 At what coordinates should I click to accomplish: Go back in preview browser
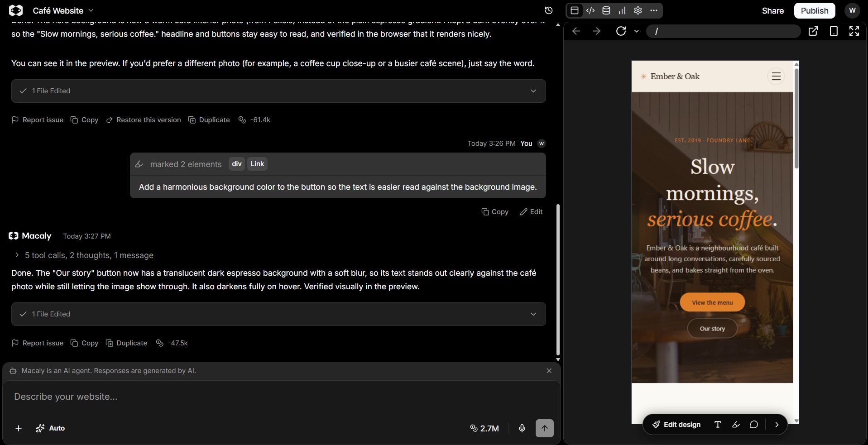(x=576, y=31)
